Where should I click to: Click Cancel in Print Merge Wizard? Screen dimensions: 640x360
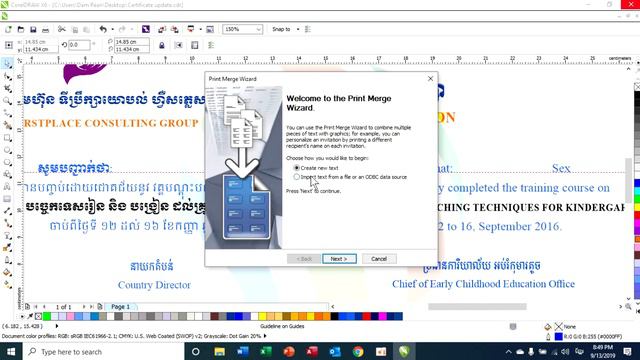pyautogui.click(x=379, y=259)
